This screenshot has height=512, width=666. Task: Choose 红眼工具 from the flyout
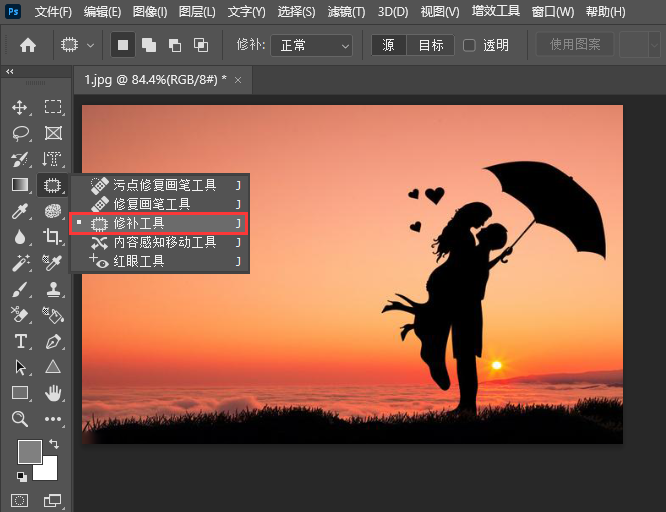coord(160,261)
